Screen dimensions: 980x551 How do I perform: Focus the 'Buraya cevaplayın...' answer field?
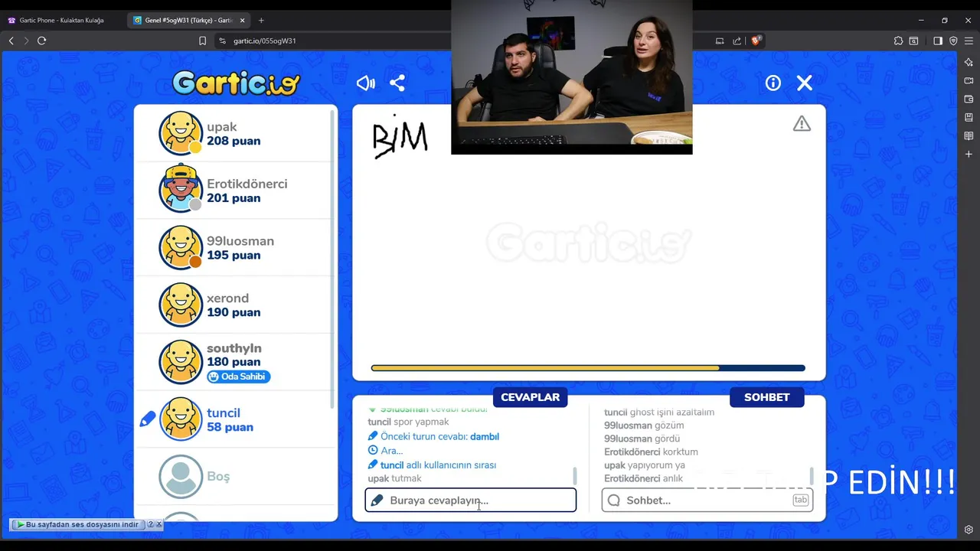(470, 500)
